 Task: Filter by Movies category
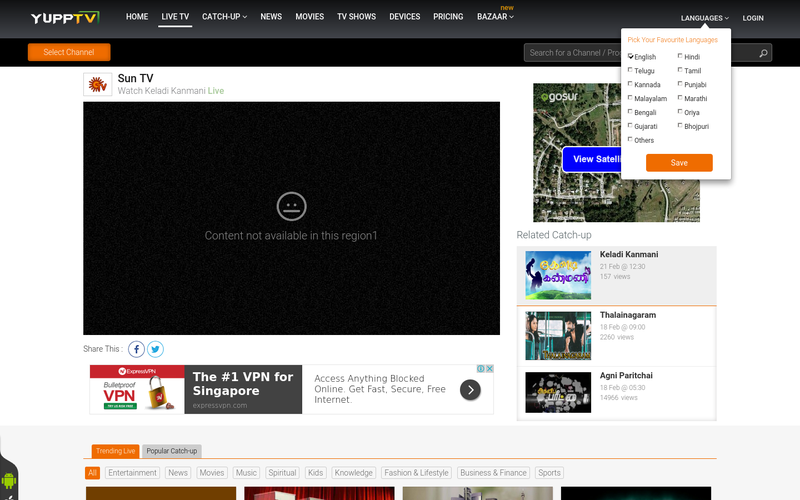pyautogui.click(x=212, y=473)
